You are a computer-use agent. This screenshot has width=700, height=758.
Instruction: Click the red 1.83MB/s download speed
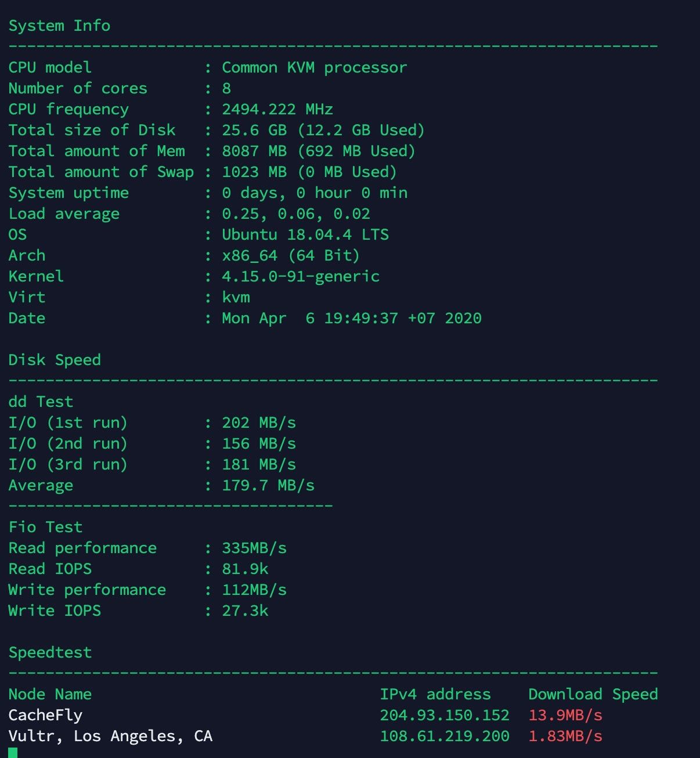click(565, 736)
